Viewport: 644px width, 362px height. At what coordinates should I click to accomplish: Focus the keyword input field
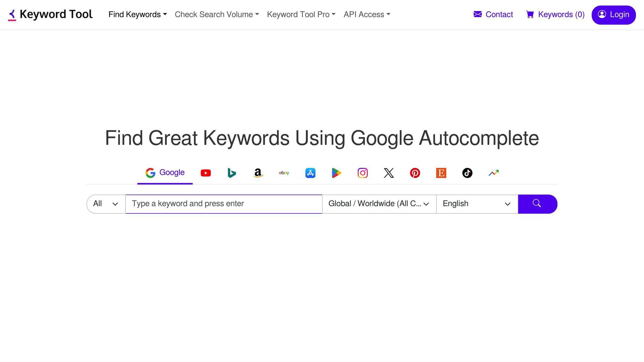click(x=224, y=204)
